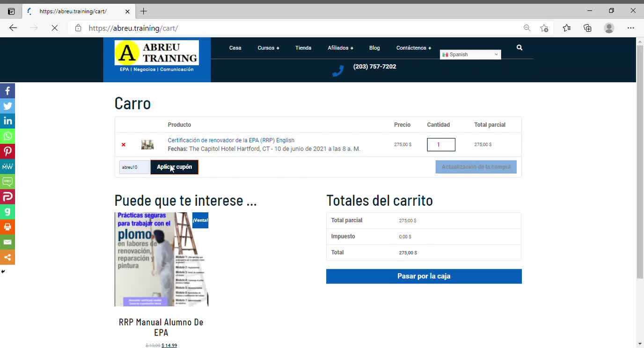Screen dimensions: 644x348
Task: Go to the Casa page
Action: (x=235, y=48)
